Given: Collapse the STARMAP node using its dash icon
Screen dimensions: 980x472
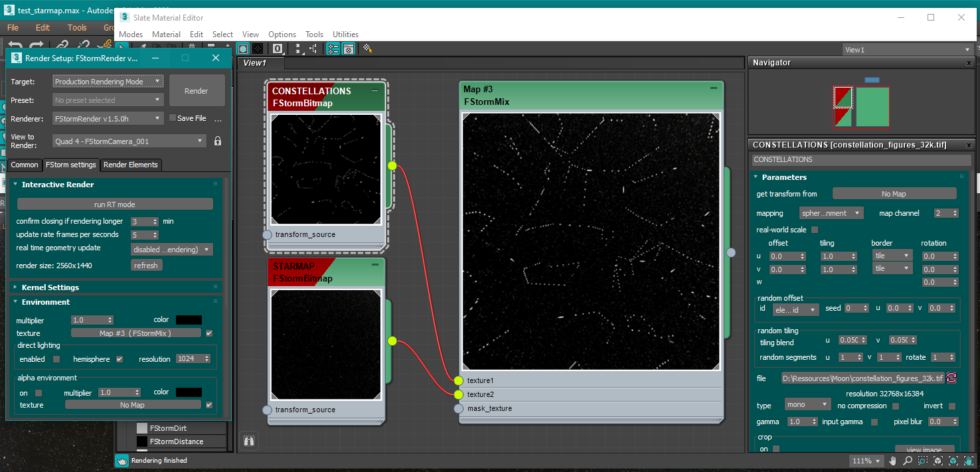Looking at the screenshot, I should 374,265.
